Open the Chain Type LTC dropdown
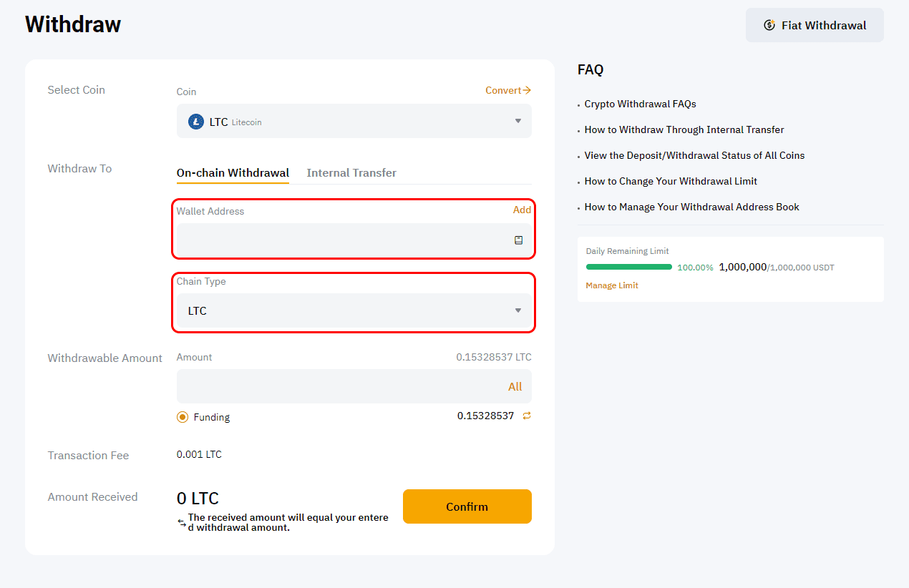The image size is (909, 588). [354, 310]
